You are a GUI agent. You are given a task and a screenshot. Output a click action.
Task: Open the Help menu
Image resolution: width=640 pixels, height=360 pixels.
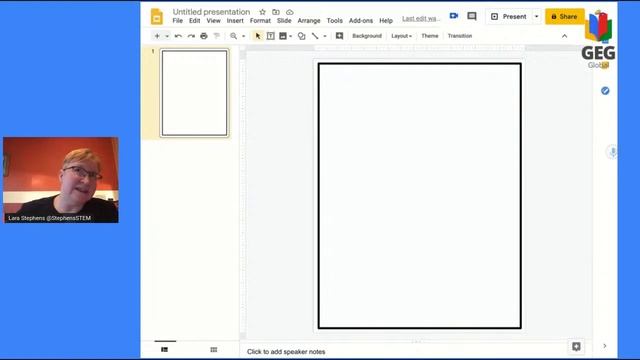pos(386,20)
